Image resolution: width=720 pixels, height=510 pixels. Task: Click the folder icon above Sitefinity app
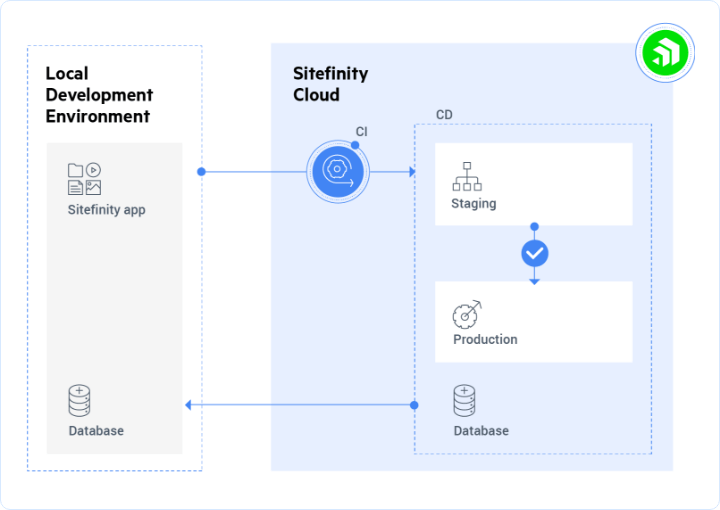[x=75, y=170]
